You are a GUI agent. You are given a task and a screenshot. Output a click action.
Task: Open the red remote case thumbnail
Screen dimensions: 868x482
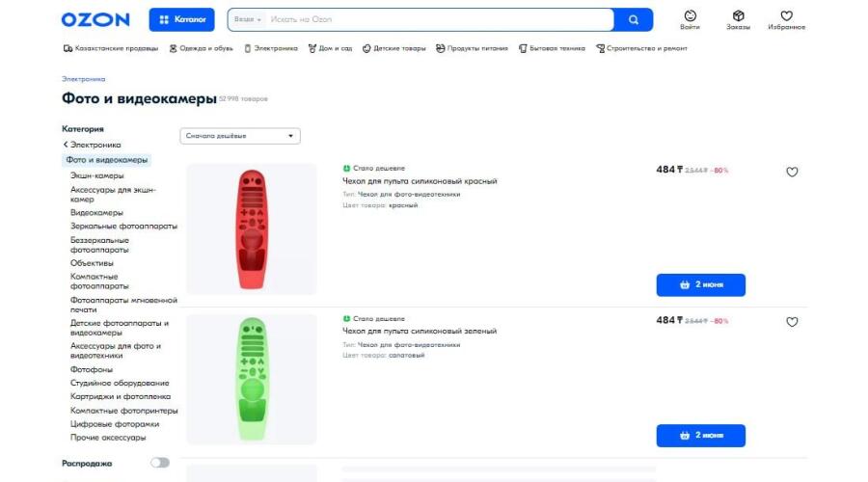point(251,229)
